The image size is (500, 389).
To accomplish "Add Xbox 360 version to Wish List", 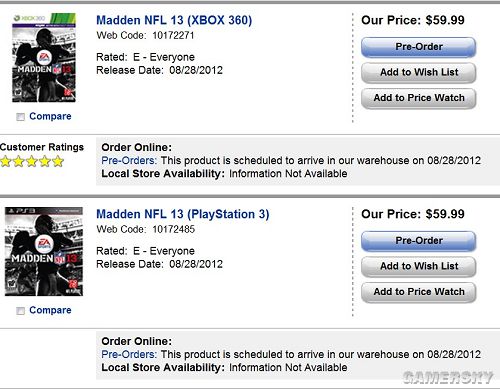I will 419,72.
